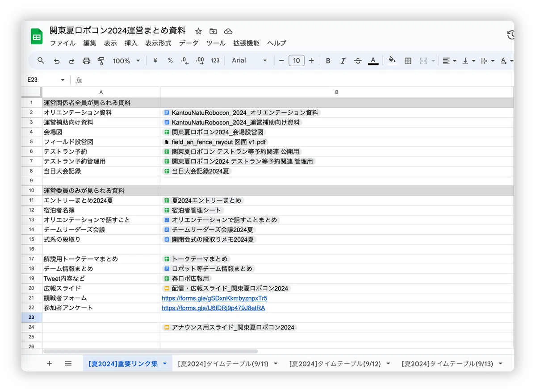Viewport: 536px width, 392px height.
Task: Show the all sheets list
Action: coord(68,364)
